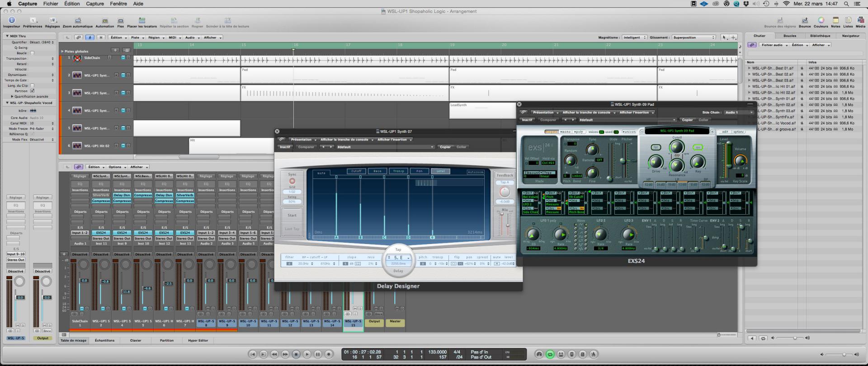Screen dimensions: 868x366
Task: Adjust the EXS24 Volume knob
Action: (x=740, y=161)
